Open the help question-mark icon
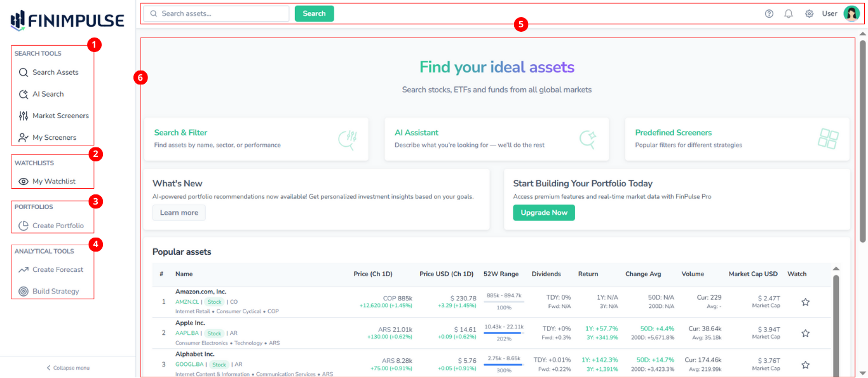The image size is (868, 378). 768,13
